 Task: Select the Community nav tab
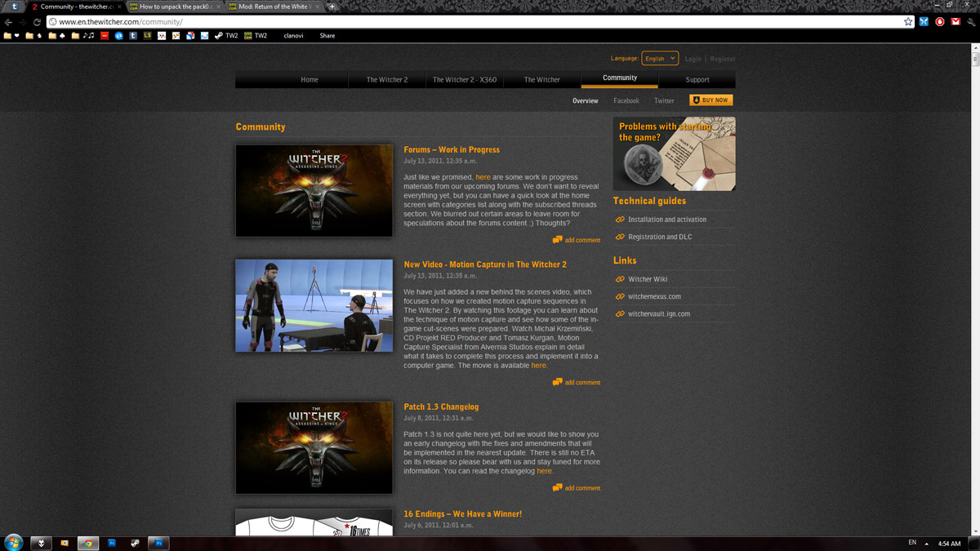tap(620, 78)
